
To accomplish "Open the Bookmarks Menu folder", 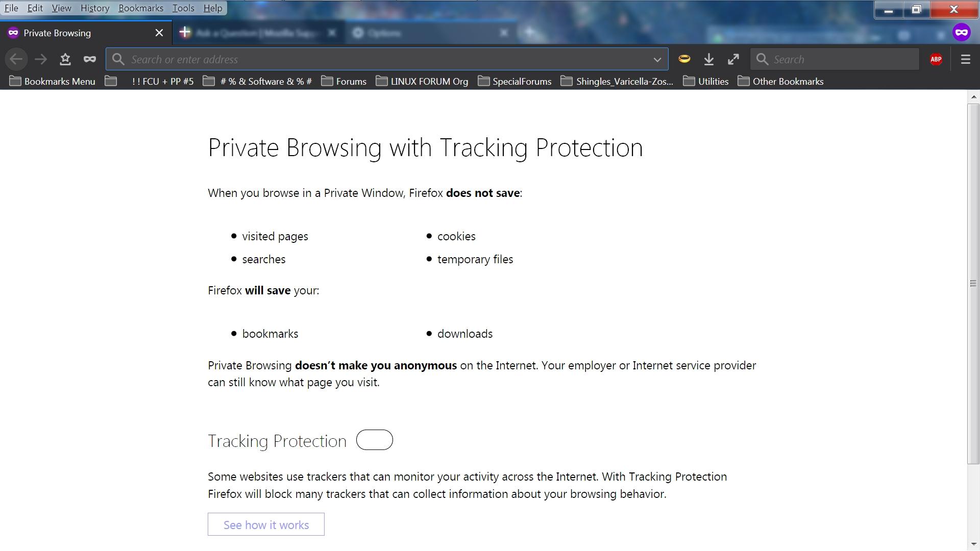I will coord(52,81).
